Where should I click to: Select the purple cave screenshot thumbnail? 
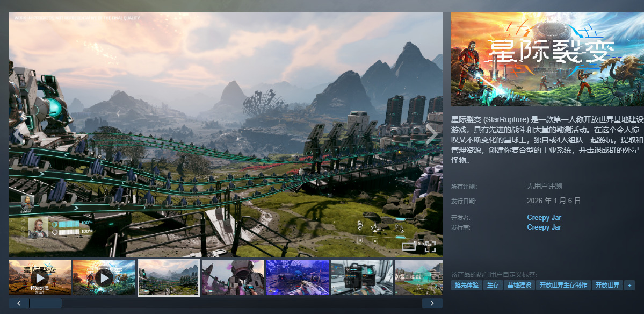pyautogui.click(x=297, y=277)
